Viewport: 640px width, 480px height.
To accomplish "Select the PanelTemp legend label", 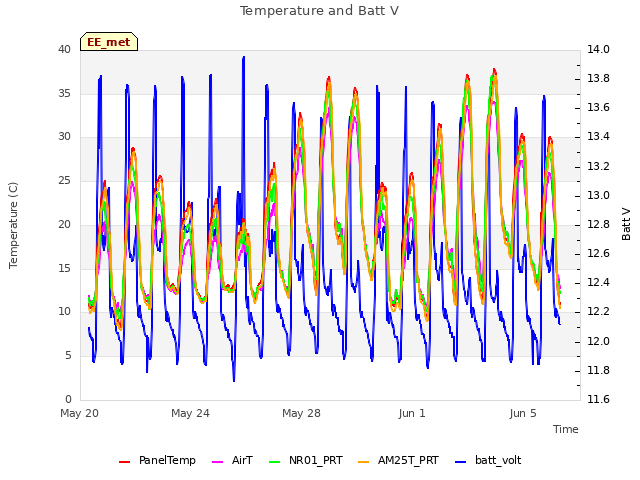I will pyautogui.click(x=167, y=460).
